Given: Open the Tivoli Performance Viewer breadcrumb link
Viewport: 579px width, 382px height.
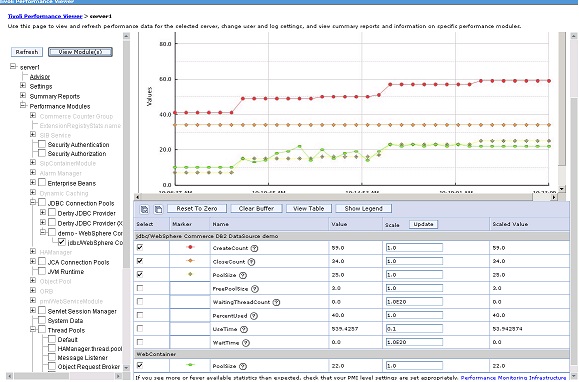Looking at the screenshot, I should [x=45, y=16].
